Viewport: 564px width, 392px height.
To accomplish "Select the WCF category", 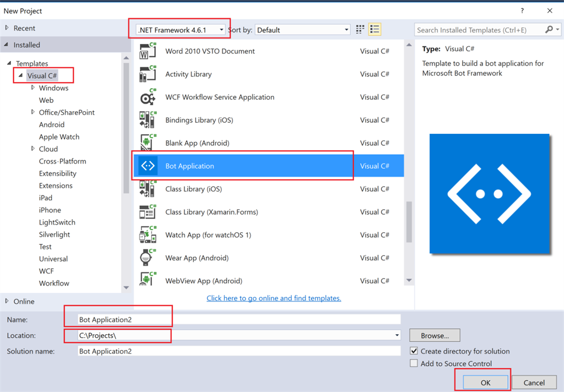I will (46, 271).
